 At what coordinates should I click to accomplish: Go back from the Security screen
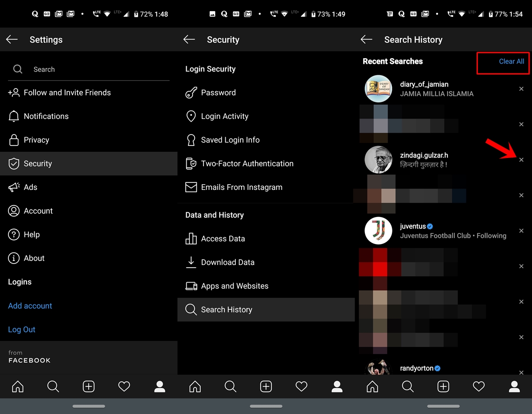pos(189,39)
